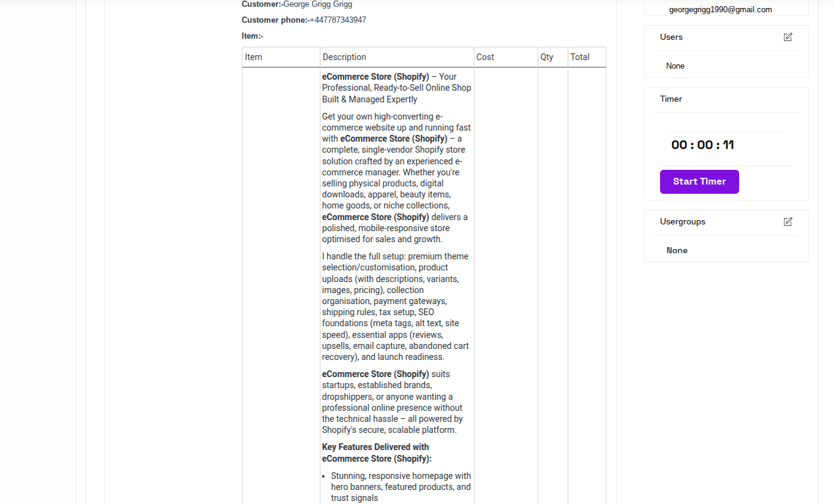Click 'None' under the Users panel
833x504 pixels.
pyautogui.click(x=675, y=66)
